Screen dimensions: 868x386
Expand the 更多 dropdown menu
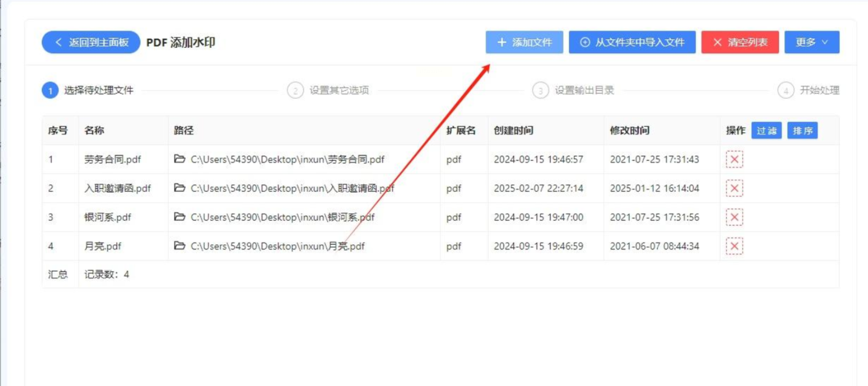[812, 42]
